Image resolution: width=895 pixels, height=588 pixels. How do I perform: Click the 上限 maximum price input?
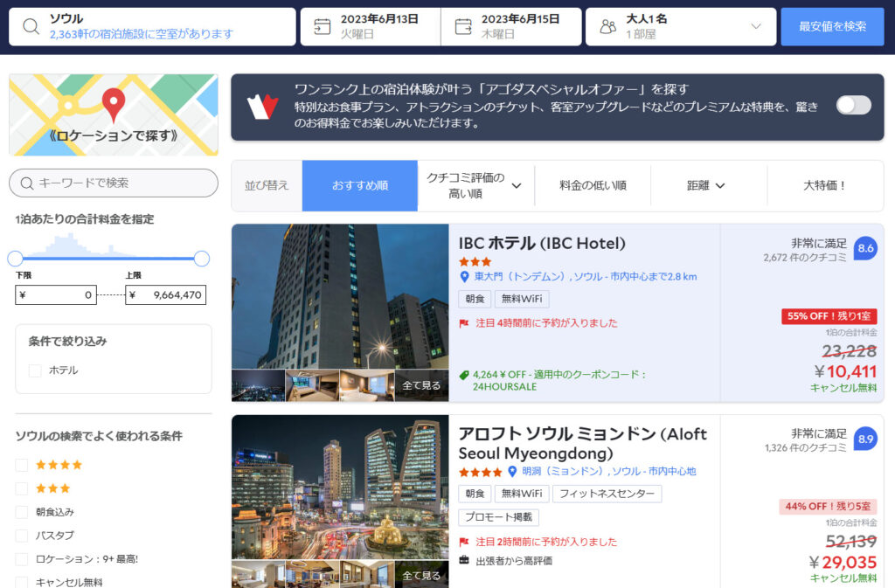coord(165,294)
